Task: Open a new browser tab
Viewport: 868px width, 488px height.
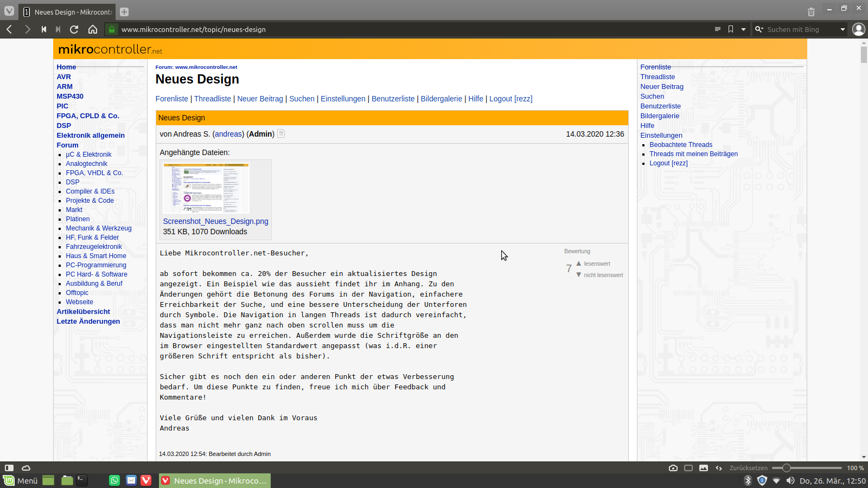Action: click(x=124, y=12)
